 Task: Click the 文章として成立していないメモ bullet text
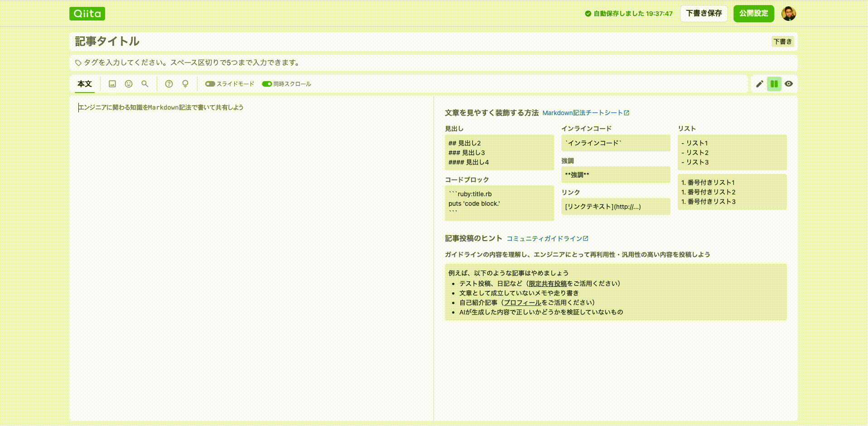tap(519, 293)
